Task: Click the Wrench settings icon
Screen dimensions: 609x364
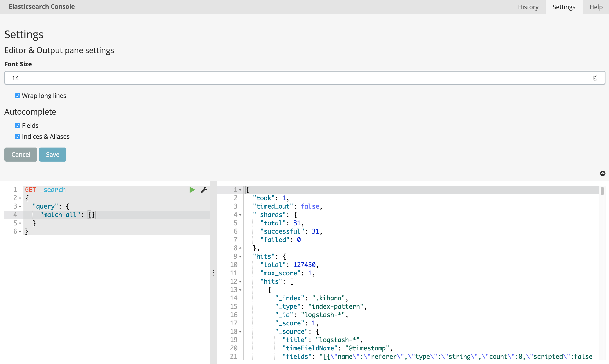Action: [204, 190]
